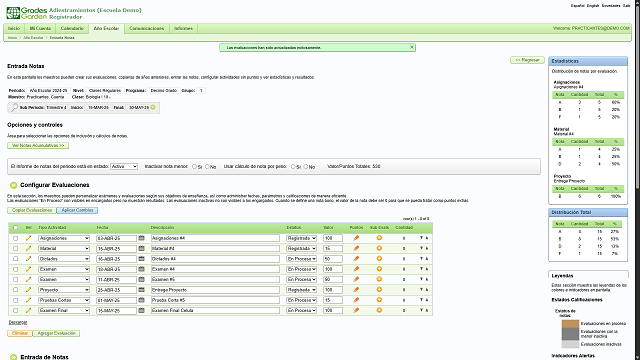The height and width of the screenshot is (360, 640).
Task: Open the calendar picker for Asignaciones #4 date
Action: [142, 238]
